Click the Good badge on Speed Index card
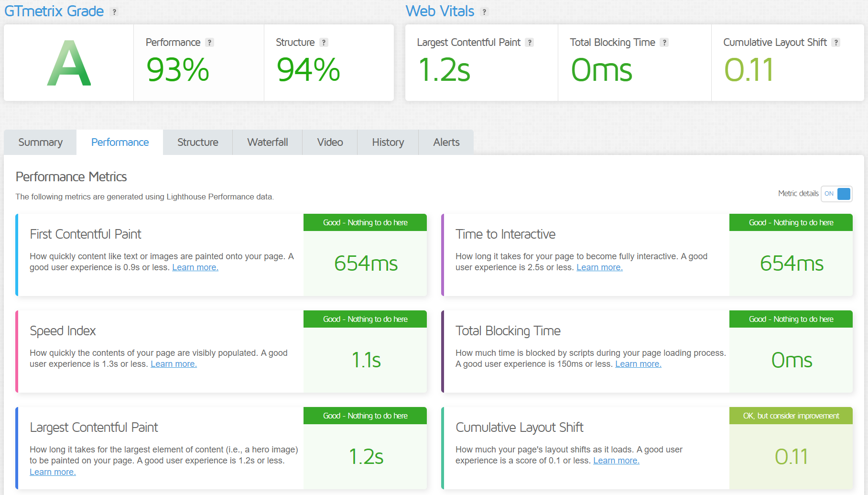868x495 pixels. tap(365, 319)
